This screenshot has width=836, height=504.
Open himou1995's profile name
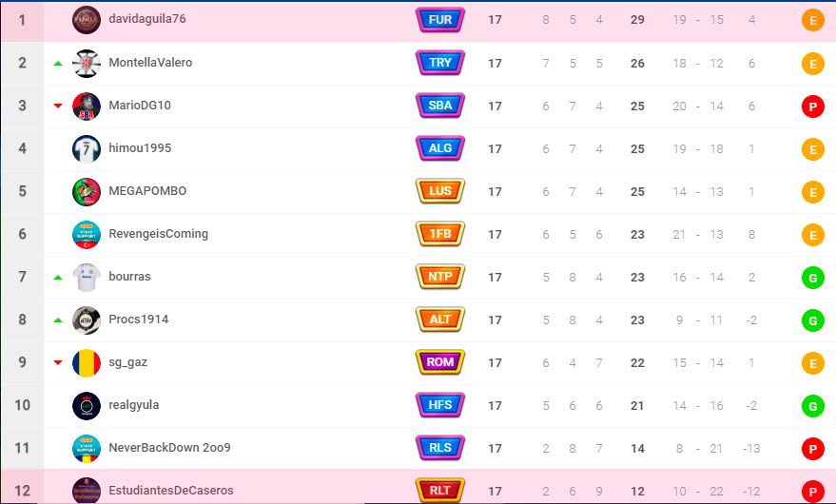140,147
